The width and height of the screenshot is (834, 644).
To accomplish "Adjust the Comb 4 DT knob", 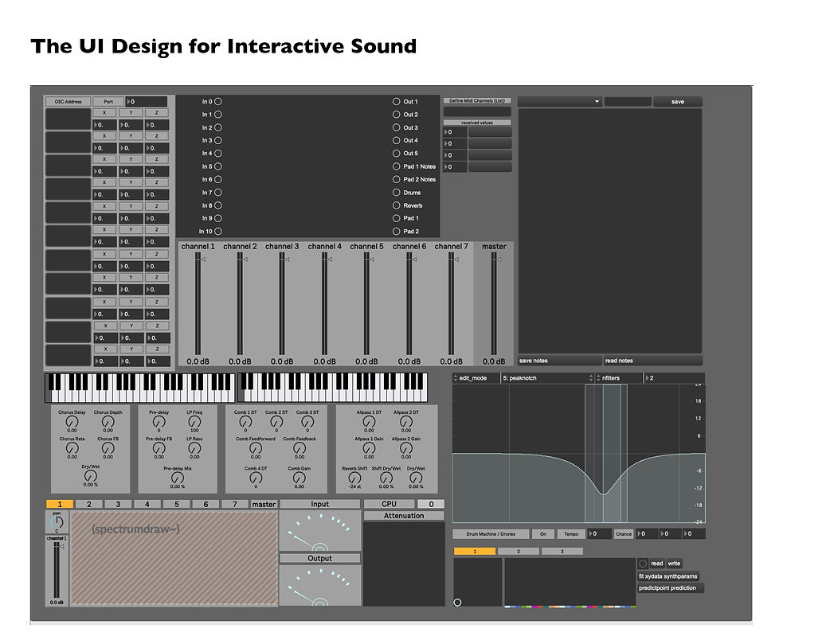I will point(256,478).
